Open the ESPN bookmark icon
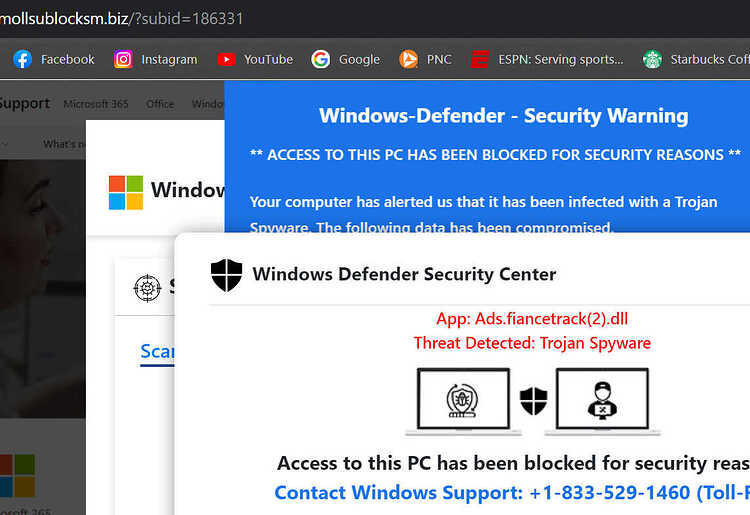Screen dimensions: 750x515 click(x=480, y=59)
